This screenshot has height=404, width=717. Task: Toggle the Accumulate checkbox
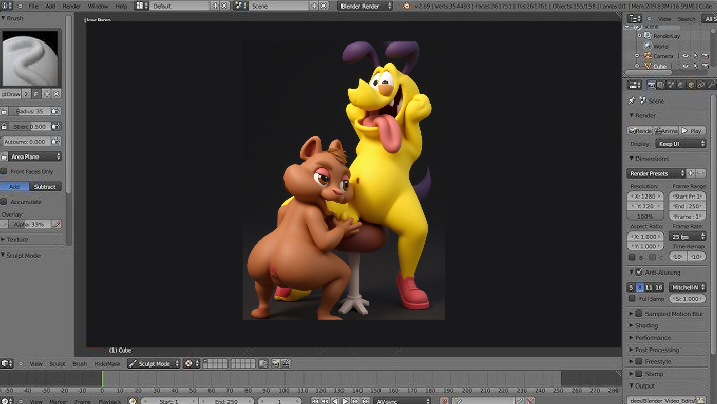(x=6, y=201)
